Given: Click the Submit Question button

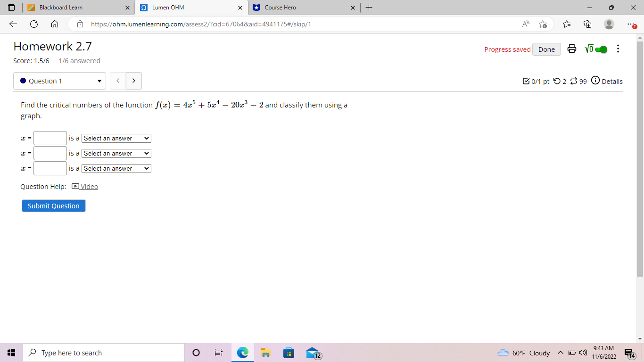Looking at the screenshot, I should [54, 206].
